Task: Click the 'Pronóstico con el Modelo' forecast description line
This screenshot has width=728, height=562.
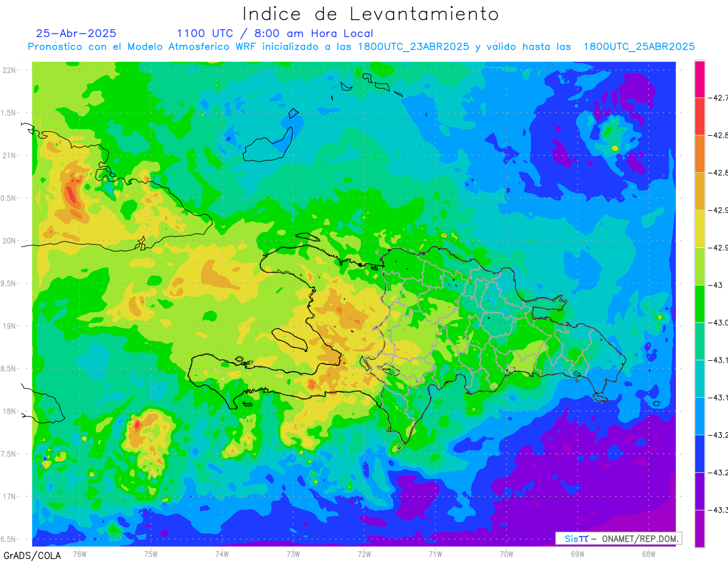Action: coord(361,47)
